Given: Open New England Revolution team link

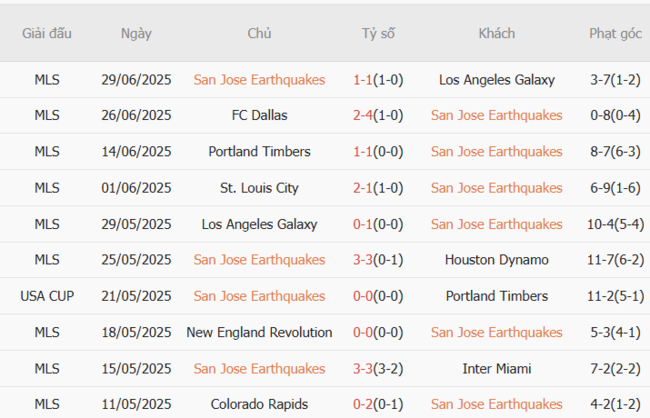Looking at the screenshot, I should [x=259, y=332].
